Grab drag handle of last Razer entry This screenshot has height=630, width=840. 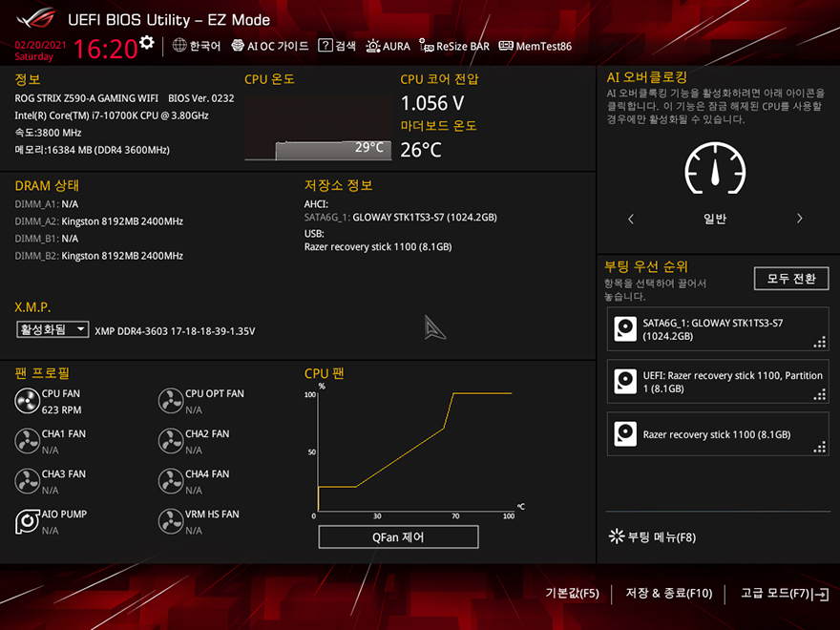(x=820, y=448)
